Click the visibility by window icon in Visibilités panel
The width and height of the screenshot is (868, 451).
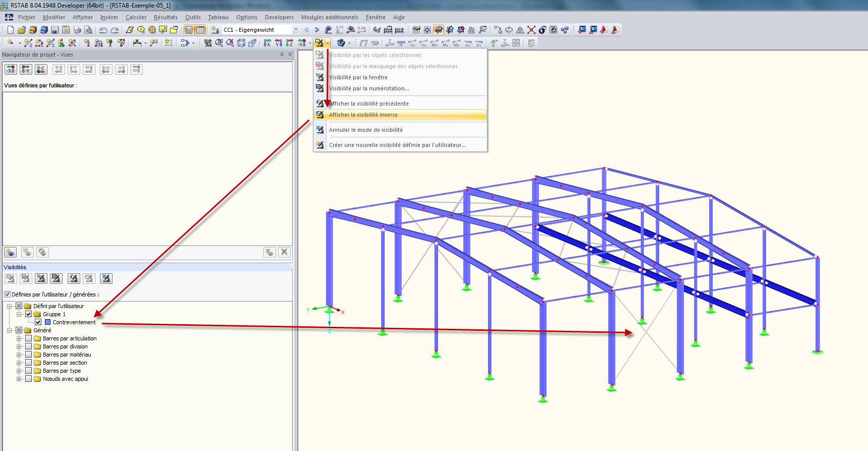click(x=41, y=278)
